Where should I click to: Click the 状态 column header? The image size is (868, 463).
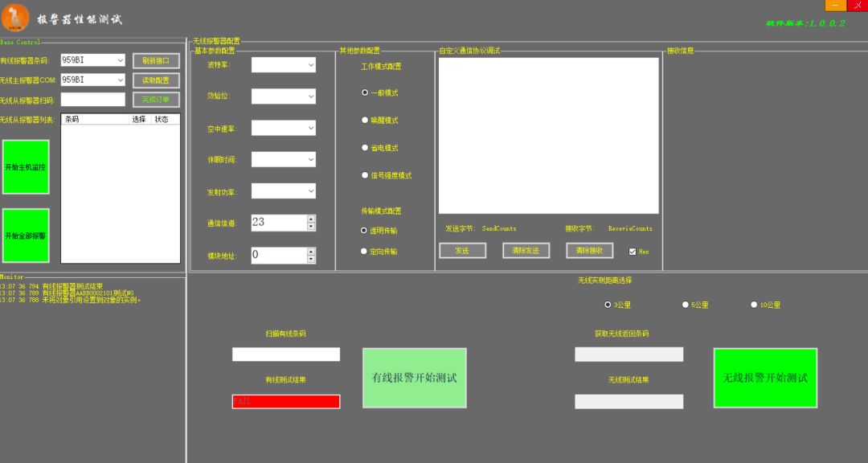pyautogui.click(x=165, y=120)
